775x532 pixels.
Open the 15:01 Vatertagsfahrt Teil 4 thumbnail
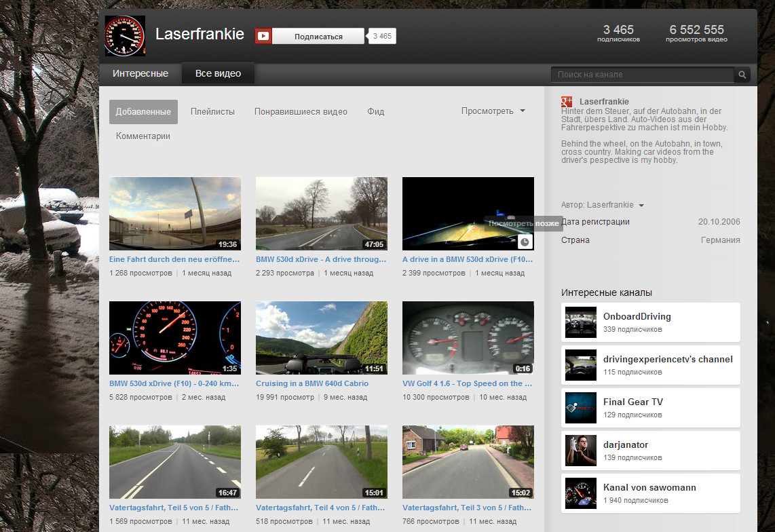tap(322, 462)
